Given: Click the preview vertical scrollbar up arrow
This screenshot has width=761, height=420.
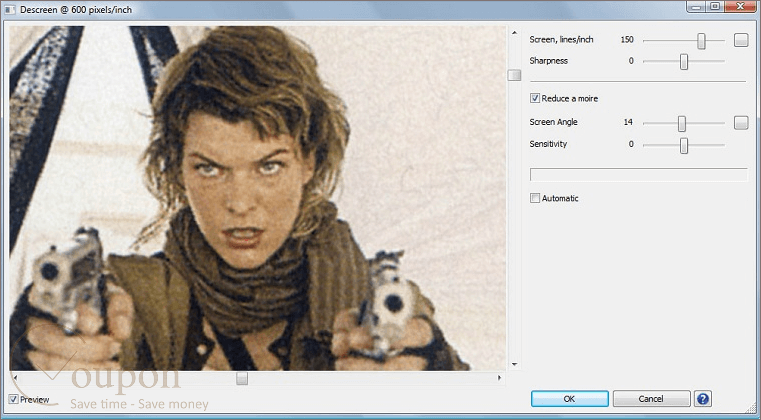Looking at the screenshot, I should [514, 33].
